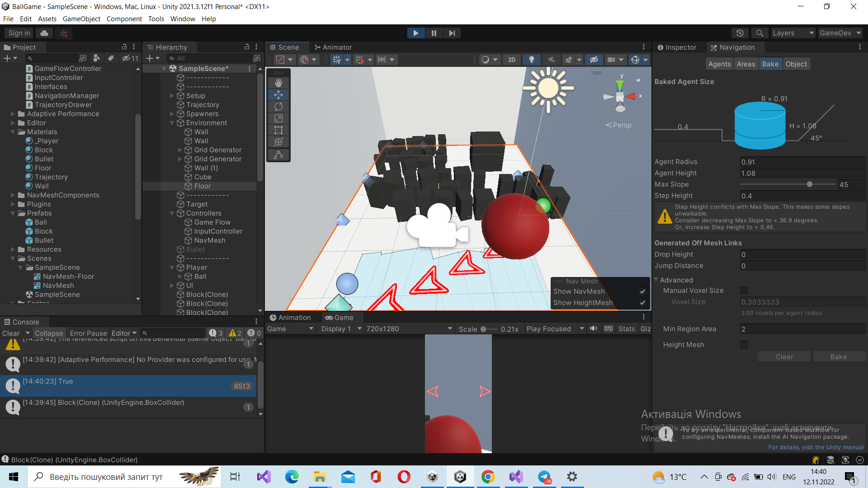868x488 pixels.
Task: Select the Rotate tool in Scene
Action: [278, 107]
